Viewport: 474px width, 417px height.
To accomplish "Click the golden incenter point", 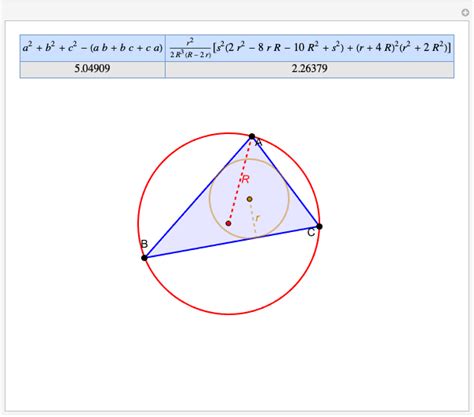I will [250, 199].
